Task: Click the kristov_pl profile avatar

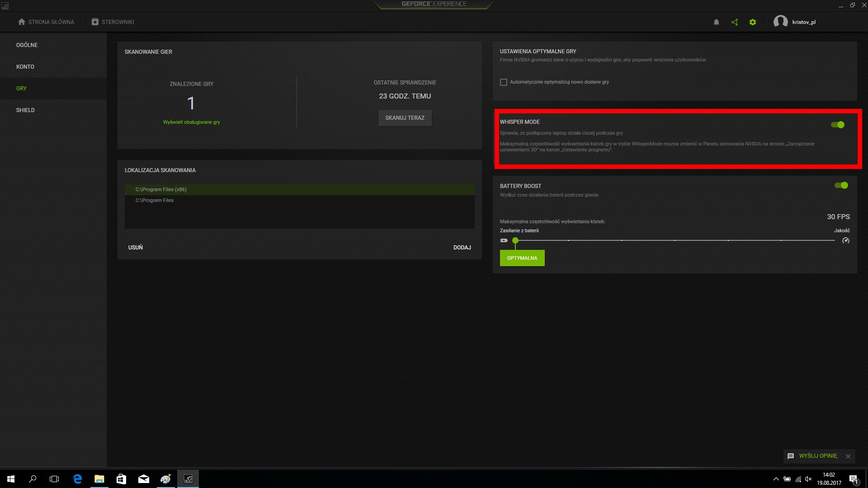Action: pos(781,22)
